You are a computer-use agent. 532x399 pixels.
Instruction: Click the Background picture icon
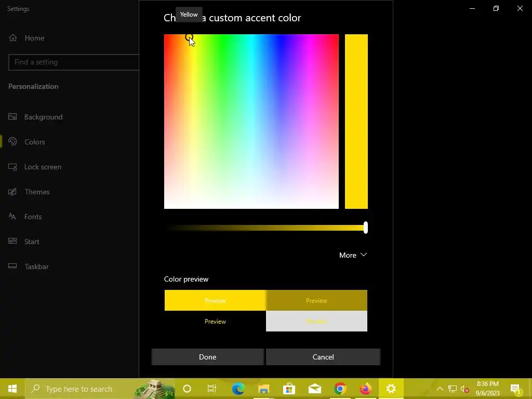12,117
